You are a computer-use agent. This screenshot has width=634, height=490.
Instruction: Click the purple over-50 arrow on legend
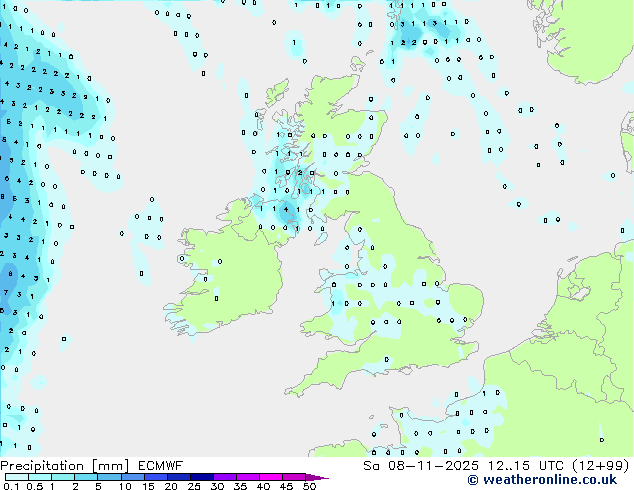tap(317, 477)
